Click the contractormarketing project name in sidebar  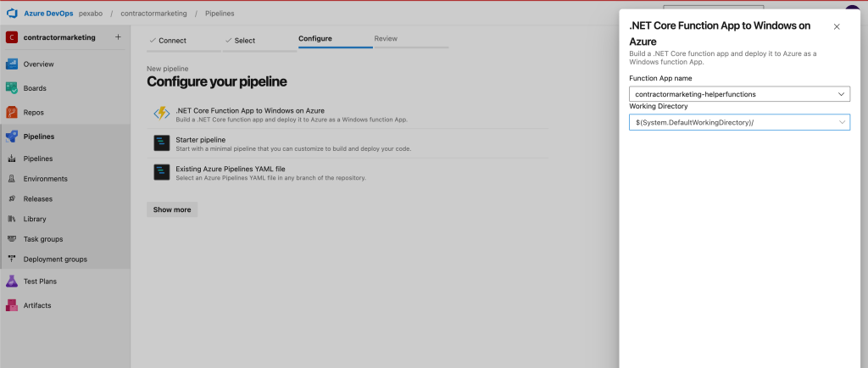tap(59, 37)
